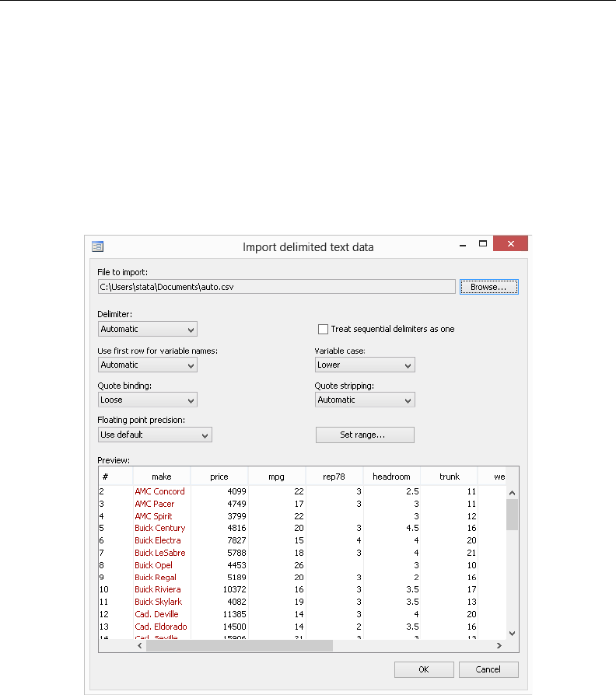Click the Browse... button
Screen dimensions: 616x695
coord(488,287)
